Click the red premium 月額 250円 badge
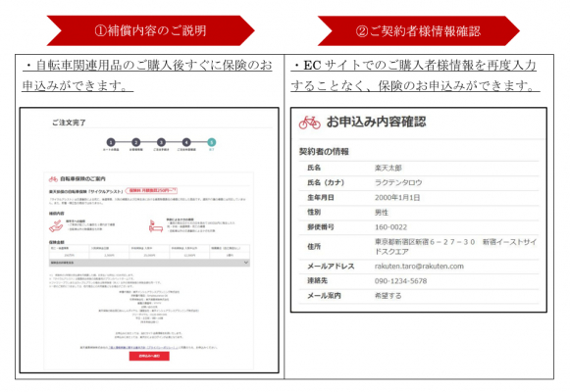570x392 pixels. click(152, 190)
